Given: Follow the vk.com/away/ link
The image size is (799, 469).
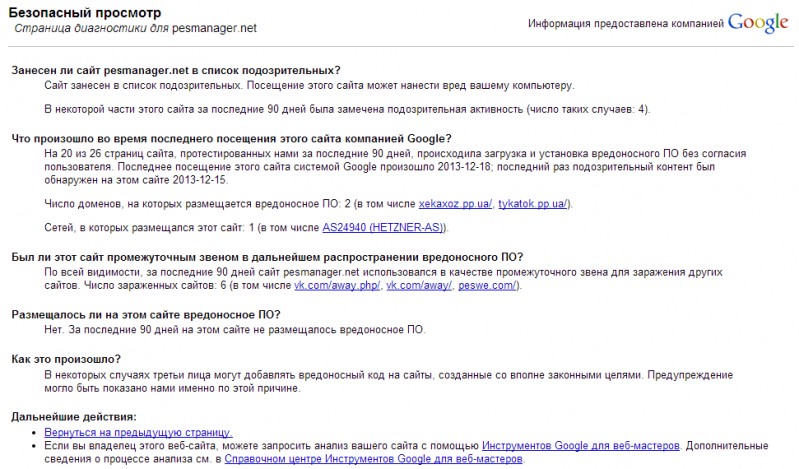Looking at the screenshot, I should click(420, 286).
